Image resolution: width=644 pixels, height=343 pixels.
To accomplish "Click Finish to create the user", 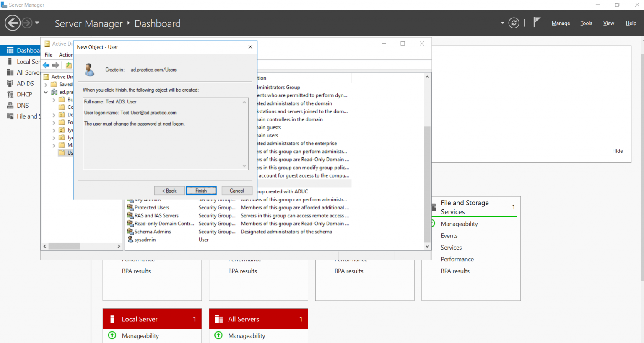I will [201, 191].
